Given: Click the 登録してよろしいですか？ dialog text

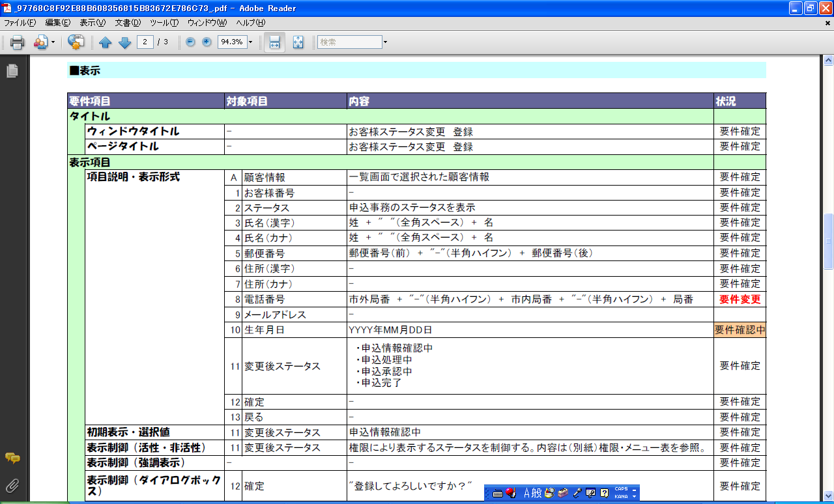Looking at the screenshot, I should coord(410,486).
